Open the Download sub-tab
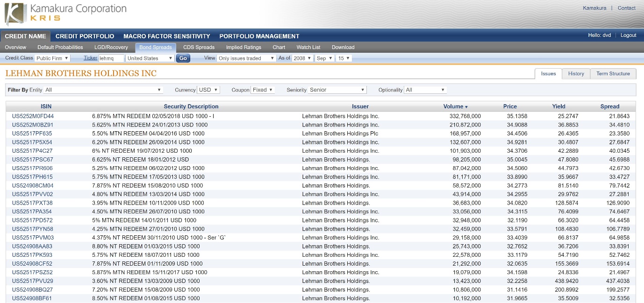 (x=343, y=47)
